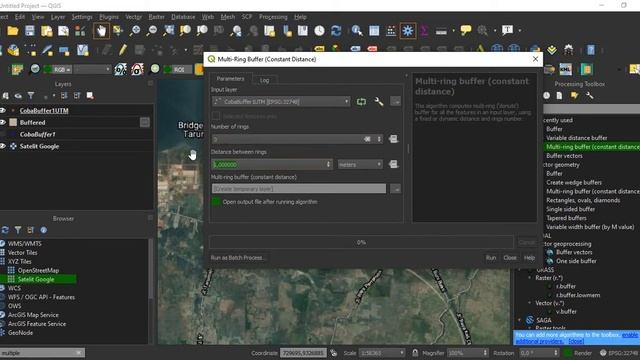The height and width of the screenshot is (360, 640).
Task: Click the Coordinate field in status bar
Action: [x=303, y=353]
